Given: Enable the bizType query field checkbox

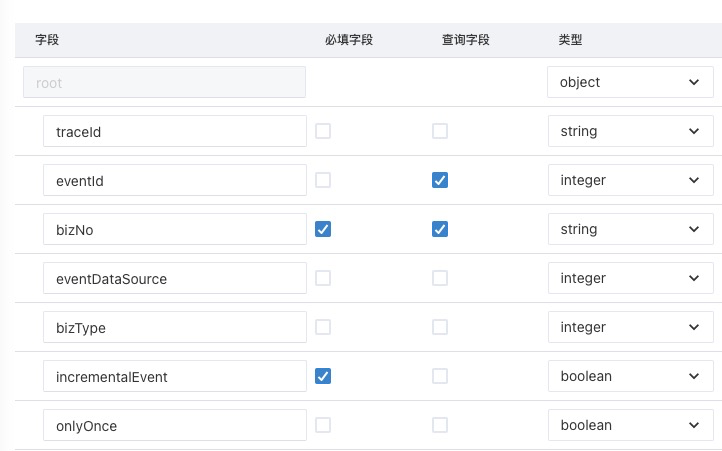Looking at the screenshot, I should pos(440,327).
